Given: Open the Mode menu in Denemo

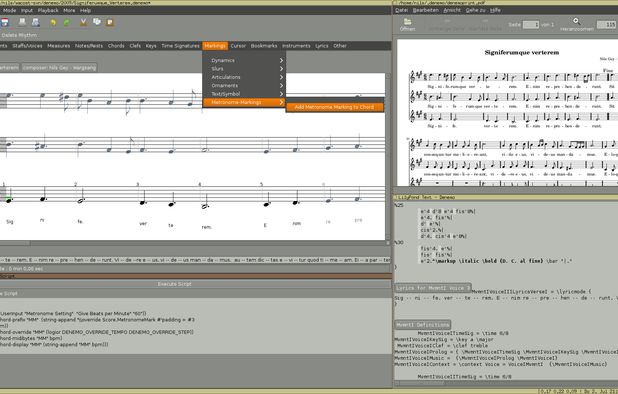Looking at the screenshot, I should pyautogui.click(x=9, y=10).
